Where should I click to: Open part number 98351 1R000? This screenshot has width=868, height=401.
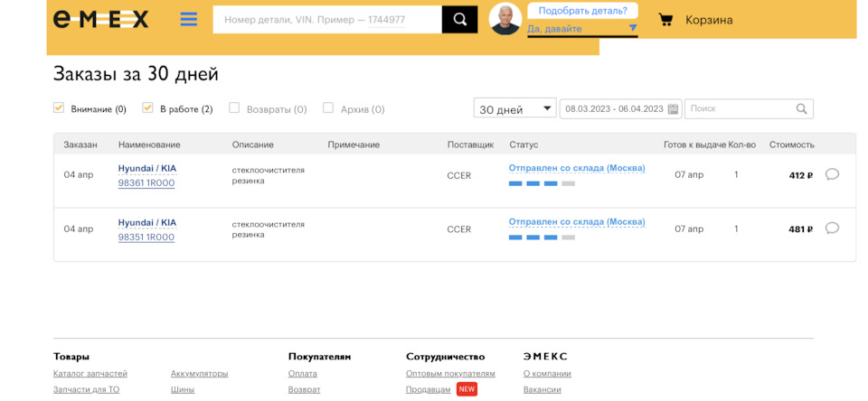pos(146,238)
